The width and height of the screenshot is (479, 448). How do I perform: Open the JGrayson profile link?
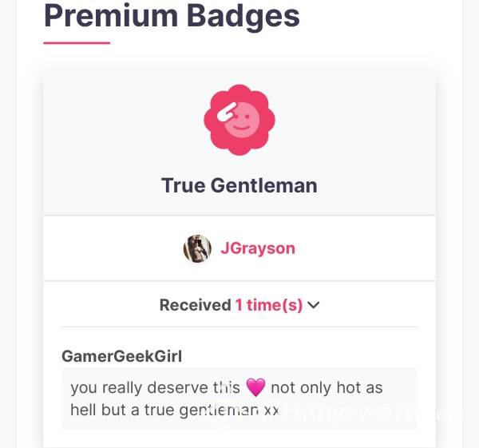coord(258,248)
